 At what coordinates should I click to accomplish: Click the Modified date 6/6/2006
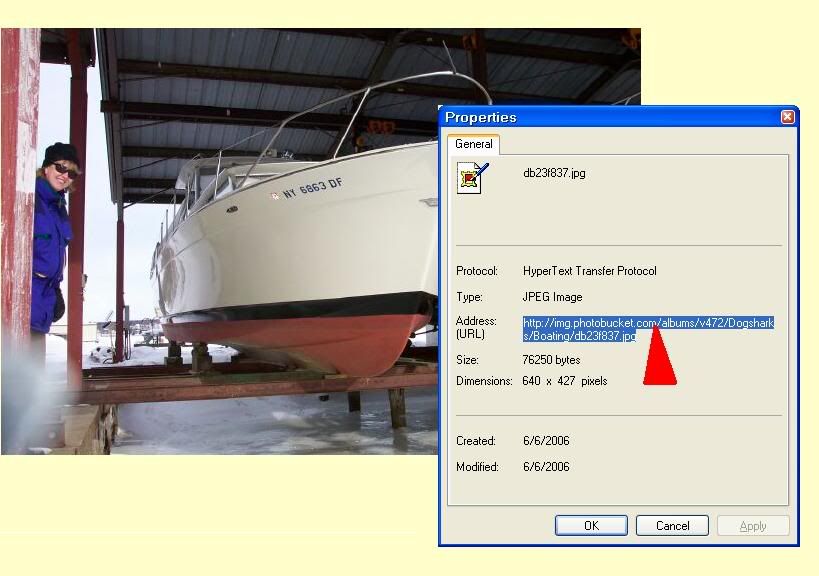pos(546,466)
